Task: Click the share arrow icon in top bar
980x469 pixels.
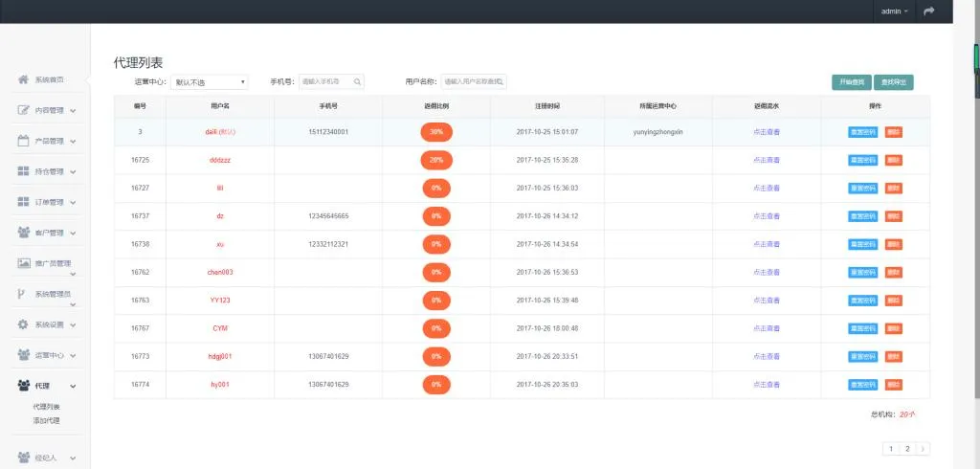Action: tap(929, 11)
